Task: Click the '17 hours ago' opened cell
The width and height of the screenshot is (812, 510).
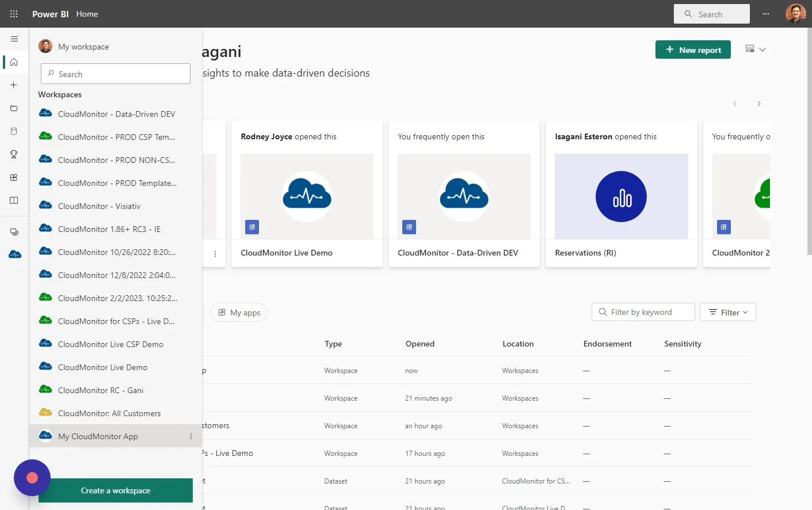Action: [425, 454]
